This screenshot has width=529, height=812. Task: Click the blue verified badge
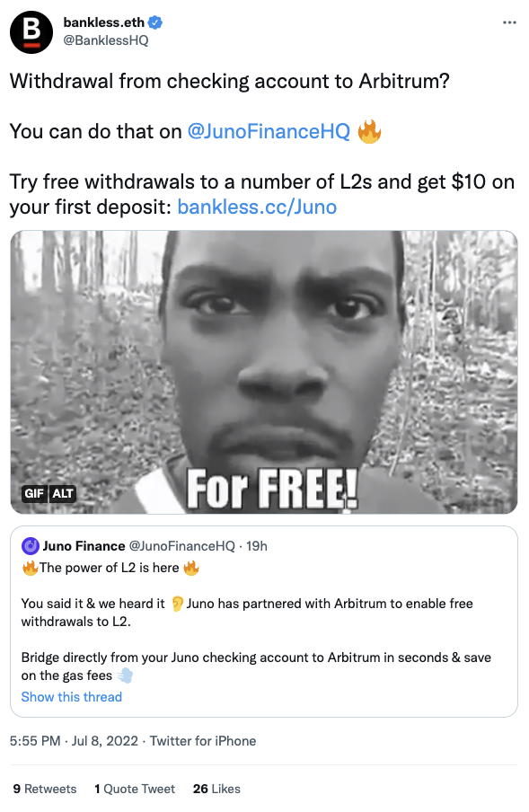155,22
